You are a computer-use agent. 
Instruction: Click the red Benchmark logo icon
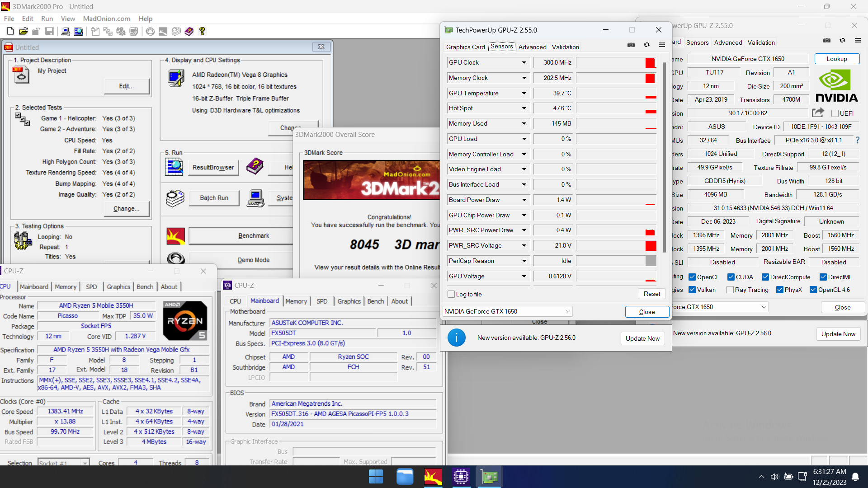pos(175,236)
